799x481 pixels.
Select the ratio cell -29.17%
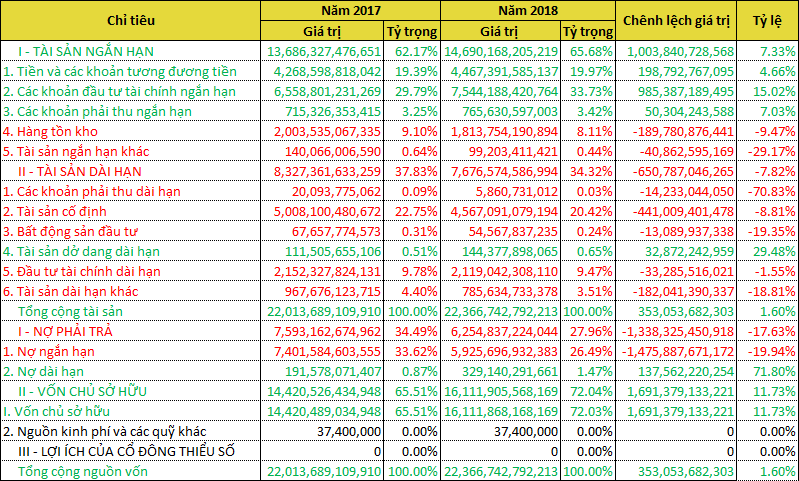click(772, 151)
